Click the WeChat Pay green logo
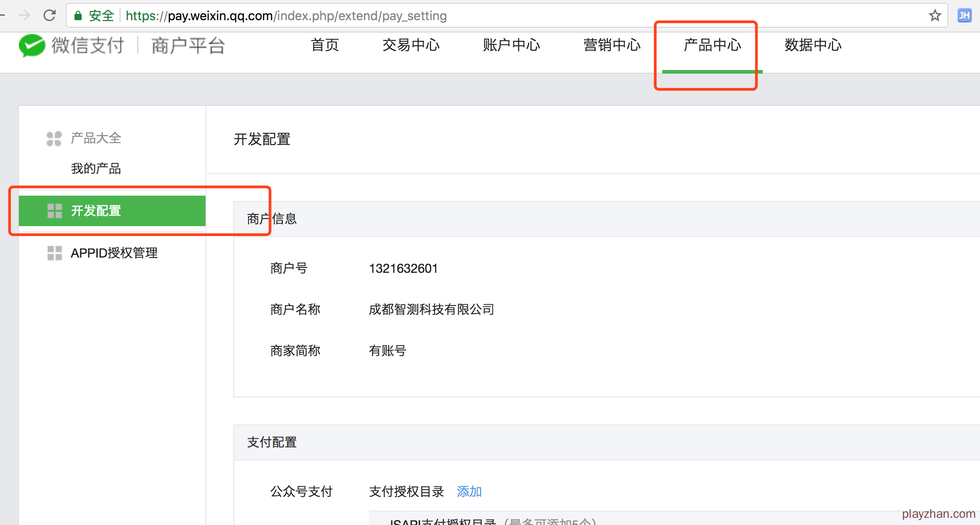This screenshot has height=525, width=980. [32, 45]
